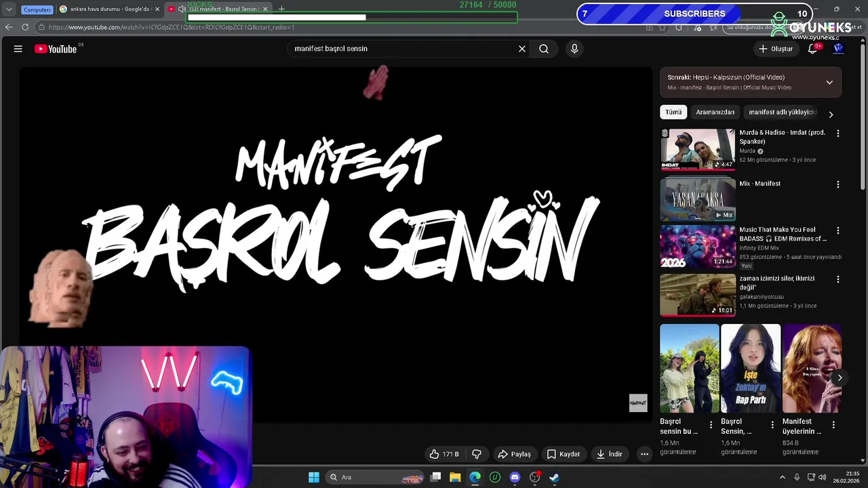Open YouTube notifications bell

pyautogui.click(x=812, y=49)
